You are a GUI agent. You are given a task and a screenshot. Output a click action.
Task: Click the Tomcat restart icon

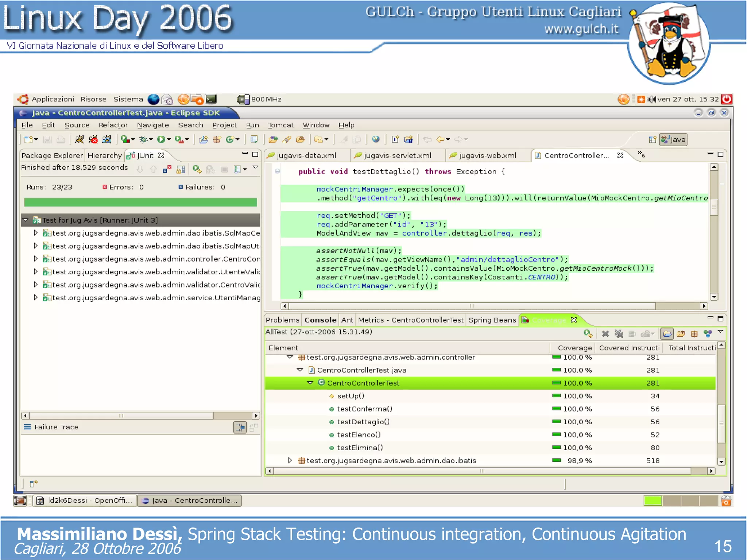point(107,139)
